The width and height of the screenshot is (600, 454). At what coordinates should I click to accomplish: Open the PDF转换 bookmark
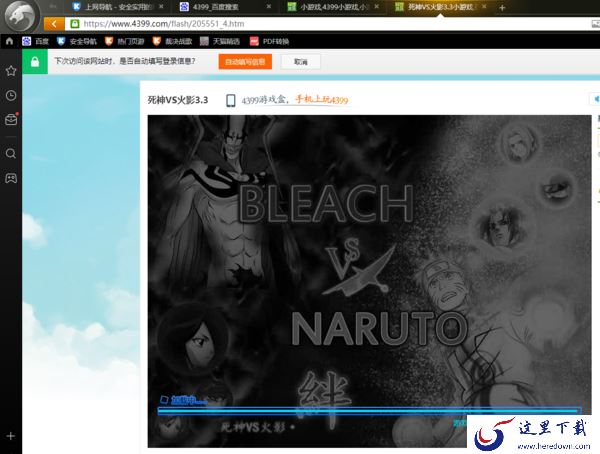[269, 41]
